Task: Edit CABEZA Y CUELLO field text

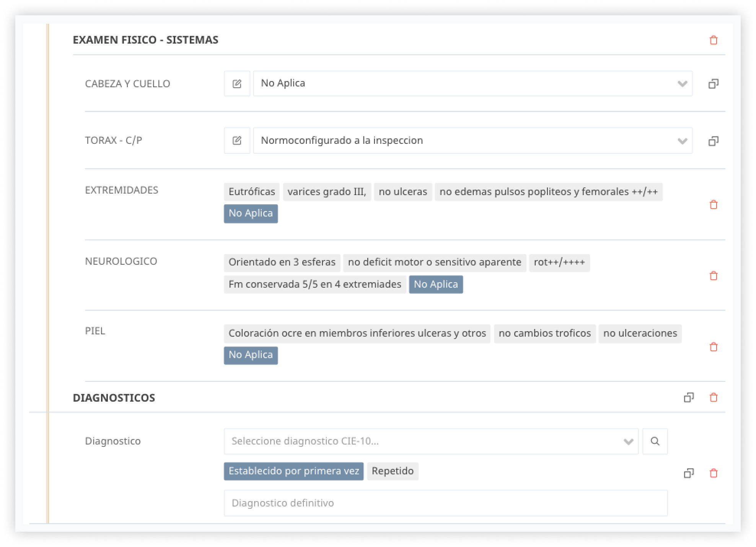Action: (x=237, y=83)
